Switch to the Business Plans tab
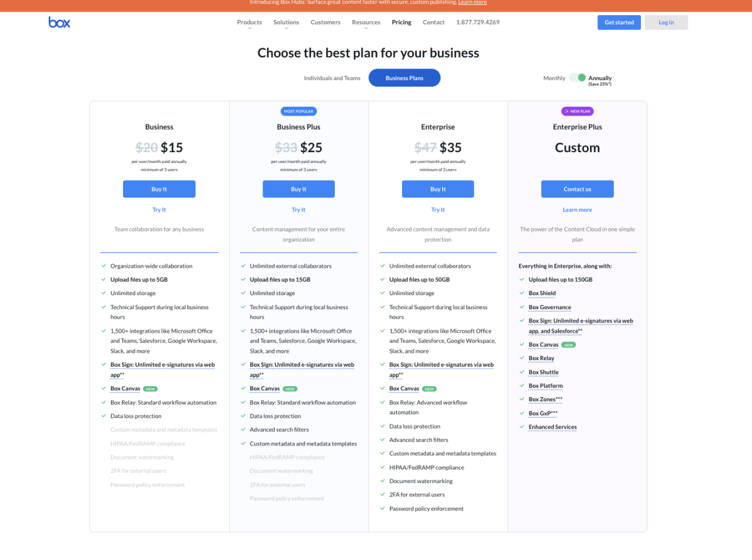The height and width of the screenshot is (560, 752). pos(404,78)
